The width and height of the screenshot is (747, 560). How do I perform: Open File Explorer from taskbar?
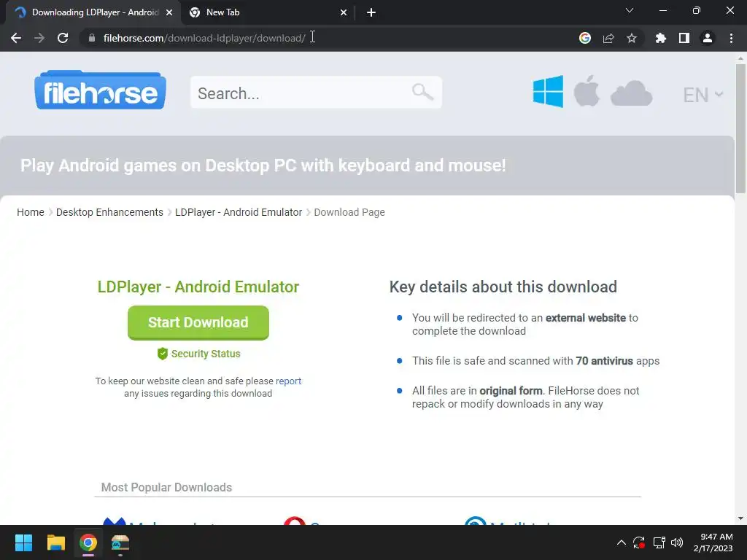point(55,542)
